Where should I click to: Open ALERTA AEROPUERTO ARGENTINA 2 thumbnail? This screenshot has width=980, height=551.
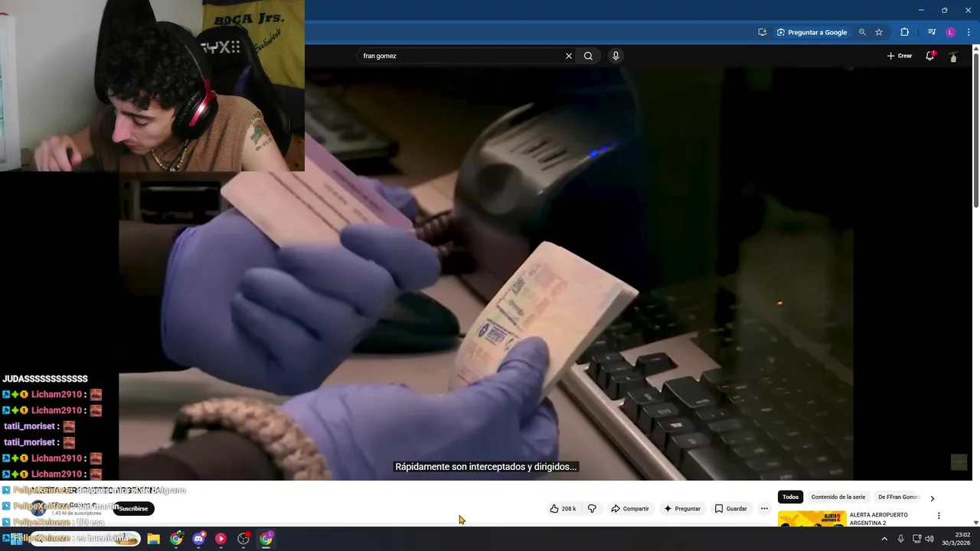coord(812,519)
